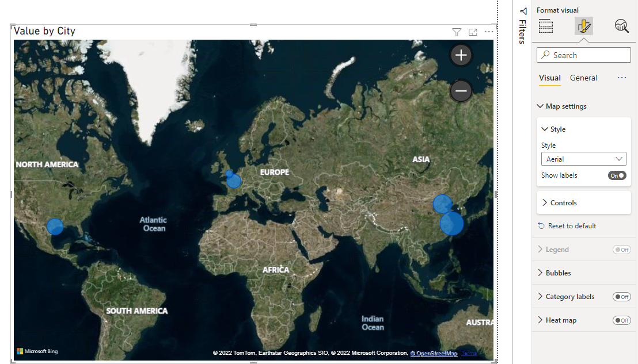Zoom out on the map with minus button
Image resolution: width=638 pixels, height=364 pixels.
click(461, 91)
